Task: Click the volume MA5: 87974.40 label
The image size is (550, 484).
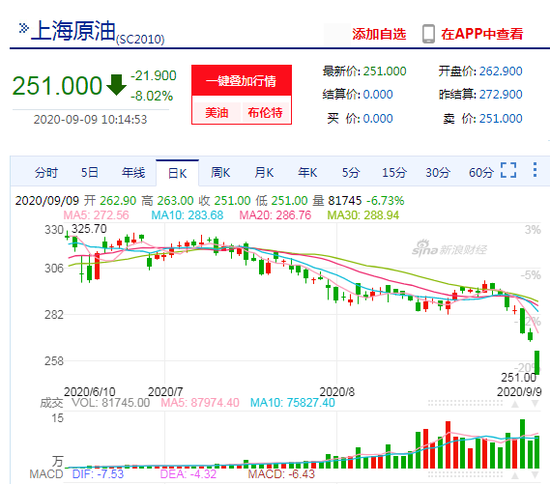Action: coord(200,403)
